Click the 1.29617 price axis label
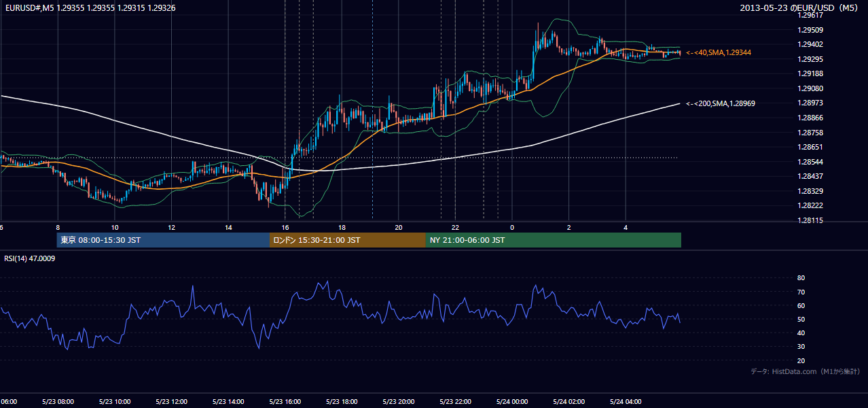 pyautogui.click(x=811, y=15)
